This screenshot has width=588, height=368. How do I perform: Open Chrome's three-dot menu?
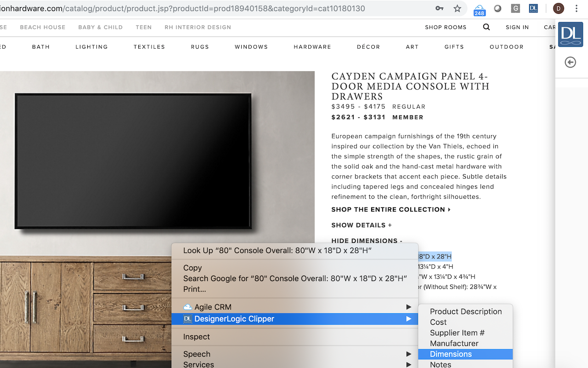[577, 8]
